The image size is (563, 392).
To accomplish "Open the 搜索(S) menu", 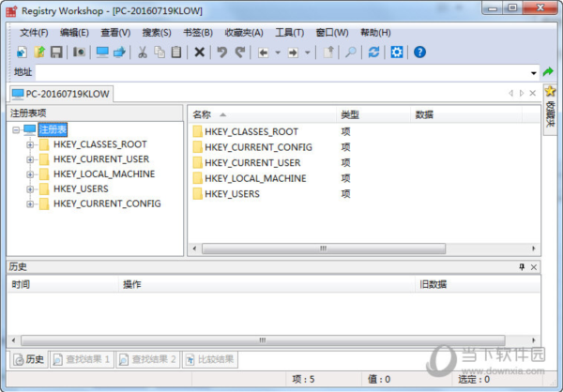I will tap(157, 33).
